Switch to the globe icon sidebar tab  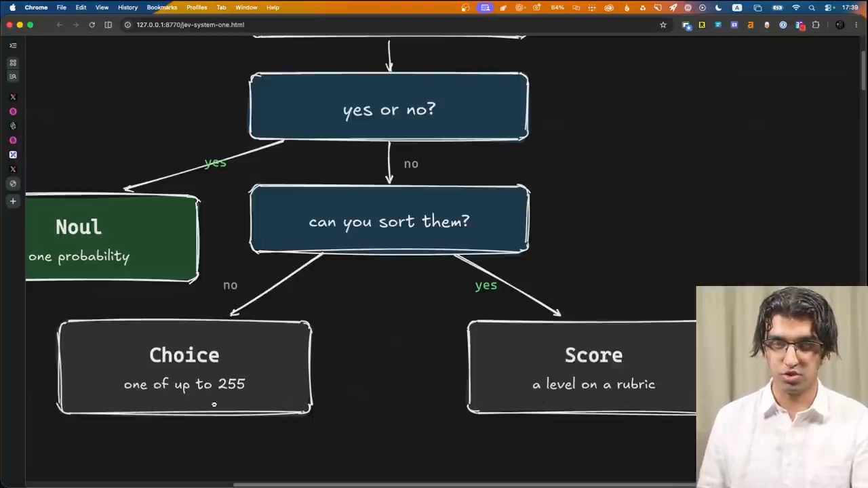coord(13,183)
